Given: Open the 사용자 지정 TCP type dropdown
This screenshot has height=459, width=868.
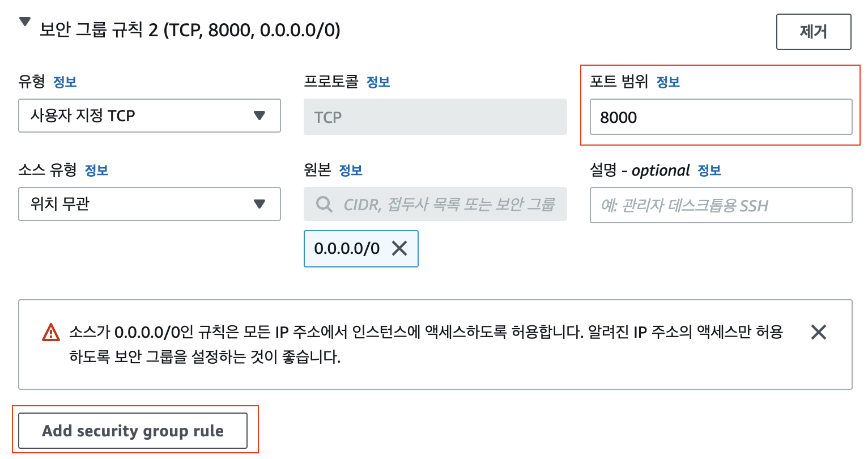Looking at the screenshot, I should (150, 116).
